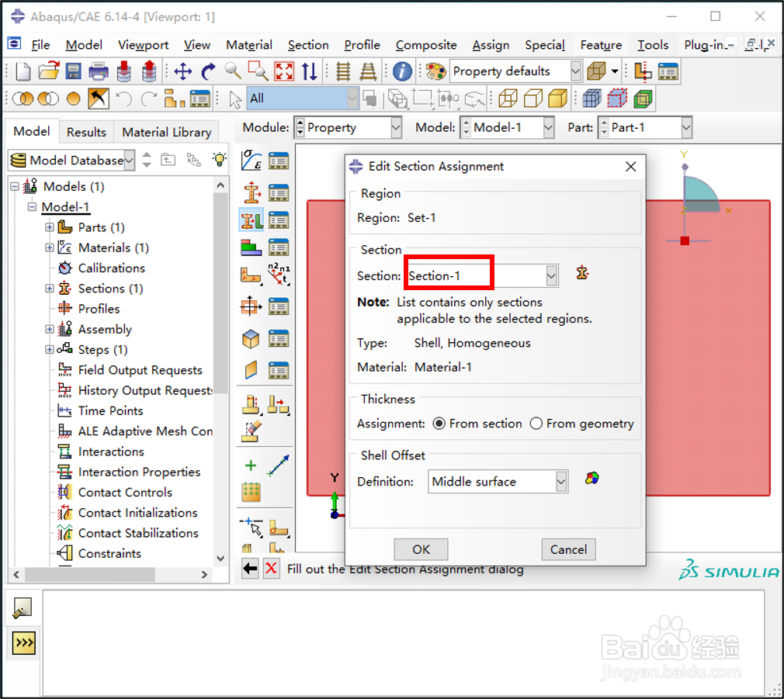The width and height of the screenshot is (784, 699).
Task: Select the Magnify View tool
Action: coord(233,71)
